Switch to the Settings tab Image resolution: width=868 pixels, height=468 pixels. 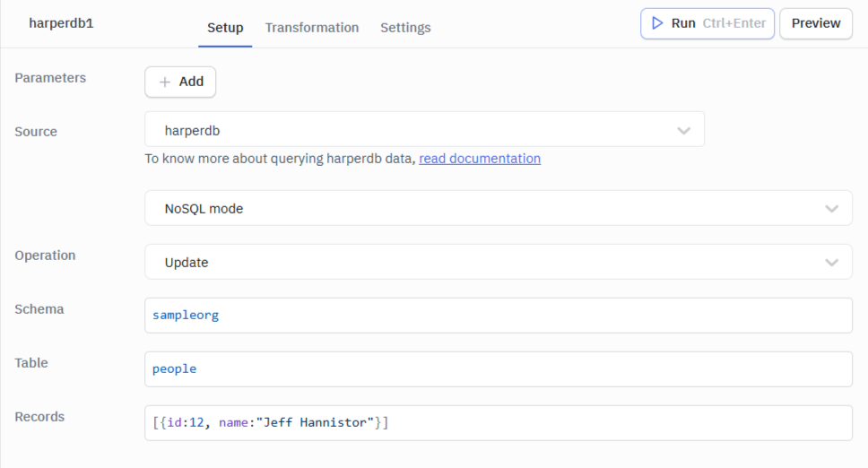tap(405, 28)
